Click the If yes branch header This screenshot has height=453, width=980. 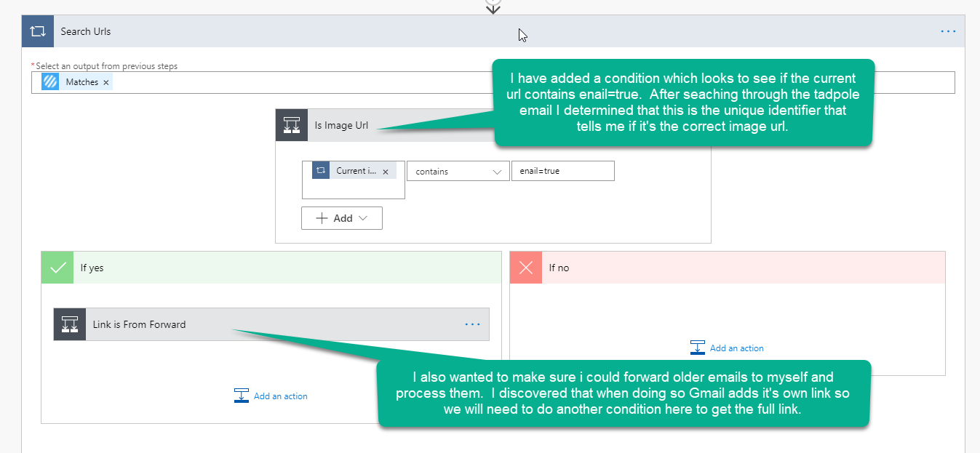[x=271, y=268]
